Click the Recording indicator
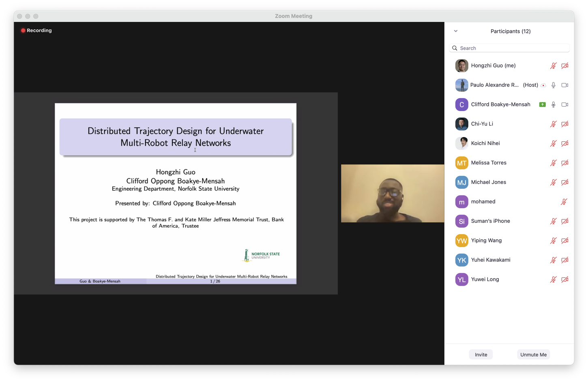588x382 pixels. (36, 30)
